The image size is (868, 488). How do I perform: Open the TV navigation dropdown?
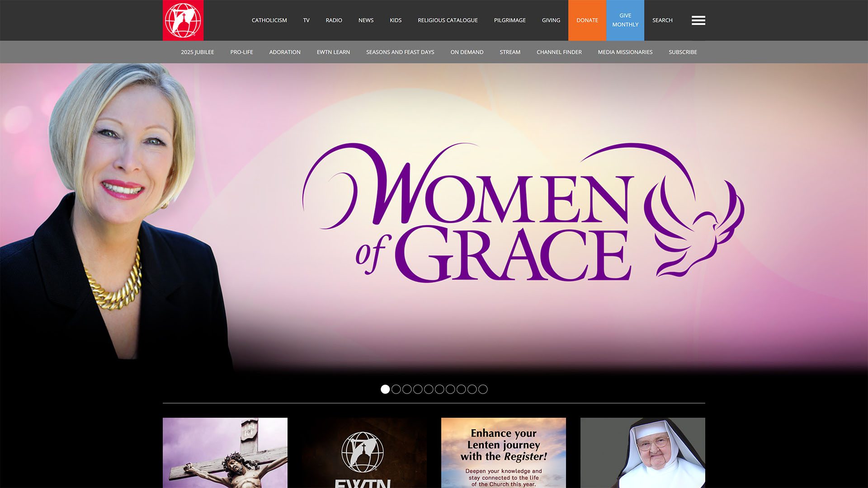tap(306, 20)
